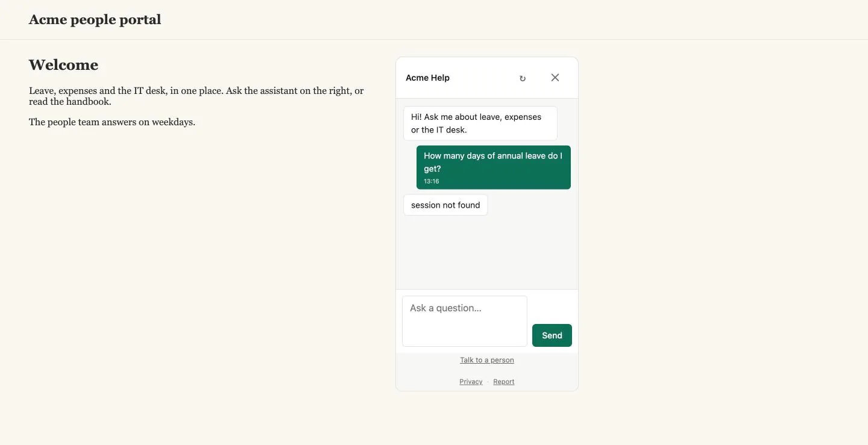This screenshot has height=445, width=868.
Task: Focus the "Ask a question..." input box
Action: 465,321
